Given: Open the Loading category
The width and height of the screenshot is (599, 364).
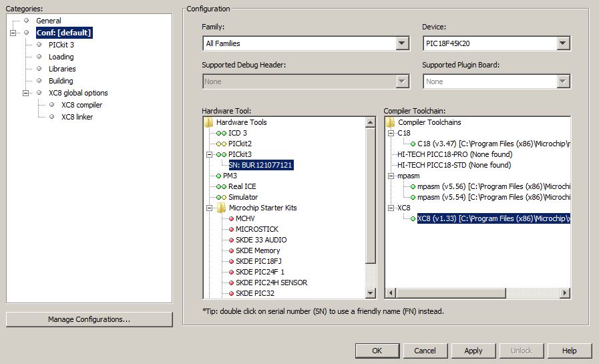Looking at the screenshot, I should pyautogui.click(x=61, y=57).
